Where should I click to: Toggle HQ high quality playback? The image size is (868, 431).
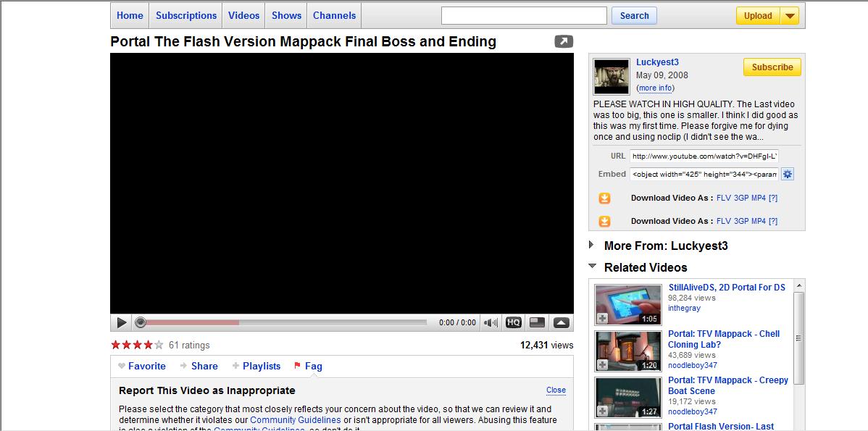click(x=514, y=322)
